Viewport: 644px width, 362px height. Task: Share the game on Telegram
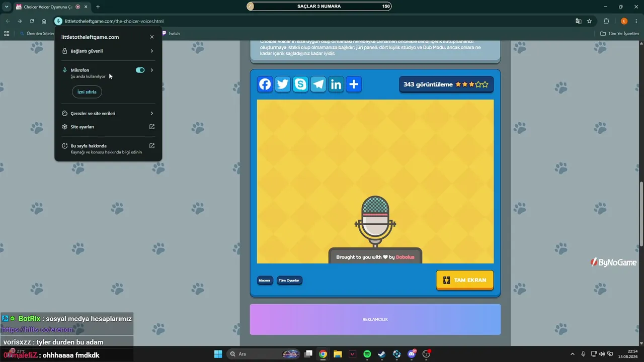point(318,84)
